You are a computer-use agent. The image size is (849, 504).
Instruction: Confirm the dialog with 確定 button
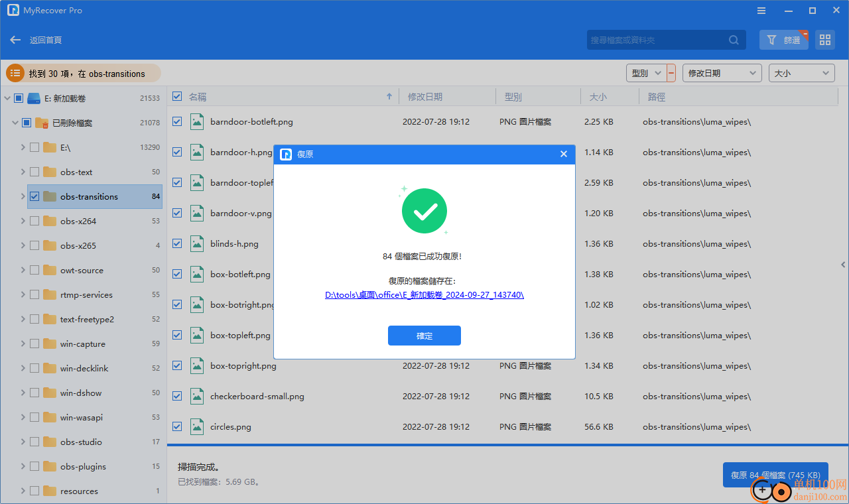tap(424, 336)
